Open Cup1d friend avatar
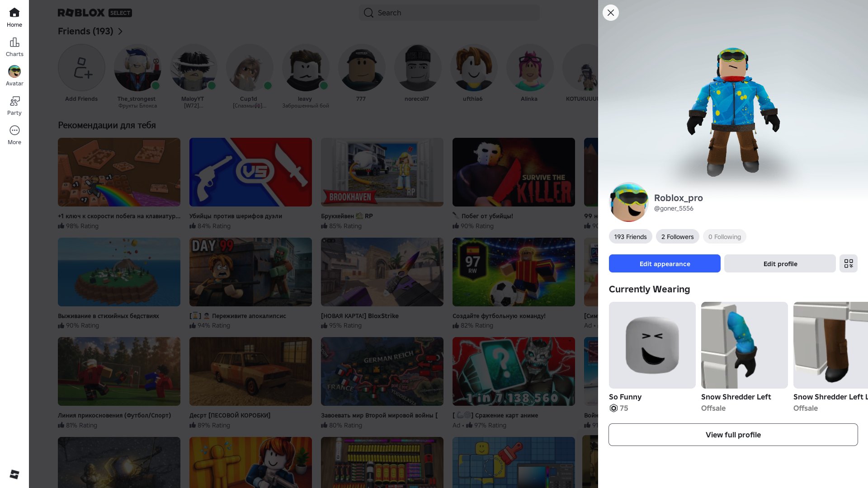 click(x=250, y=68)
